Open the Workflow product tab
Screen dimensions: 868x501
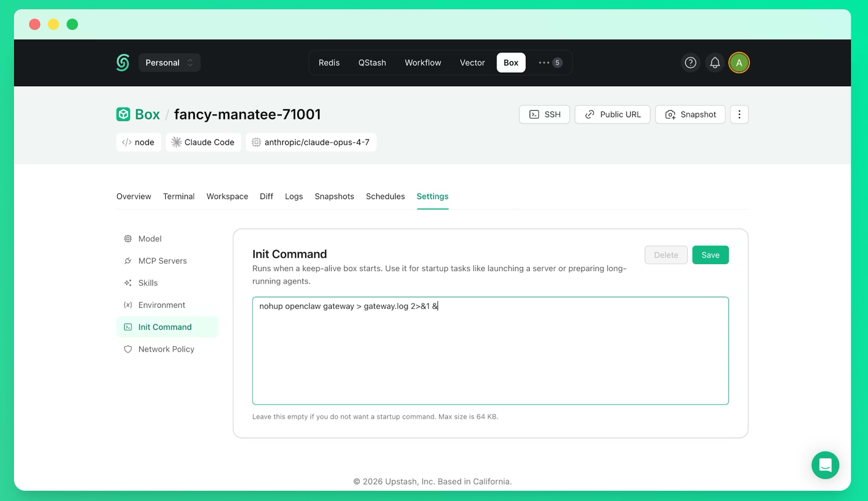point(423,63)
